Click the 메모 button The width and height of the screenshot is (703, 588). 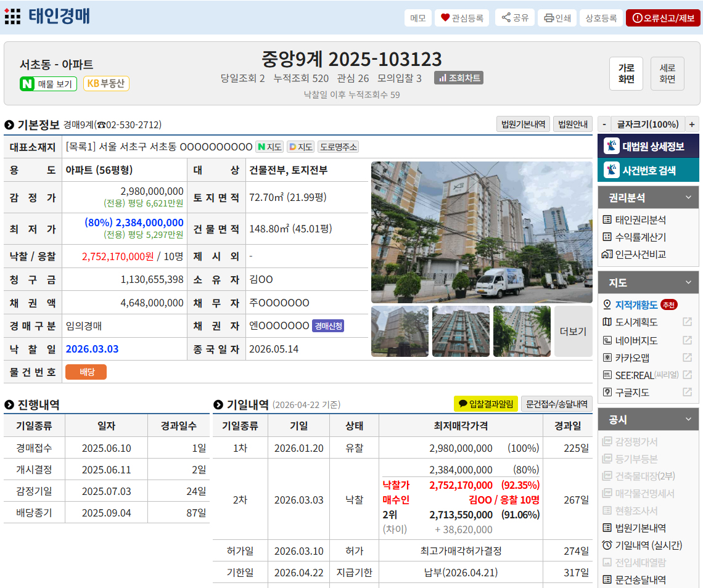[418, 18]
